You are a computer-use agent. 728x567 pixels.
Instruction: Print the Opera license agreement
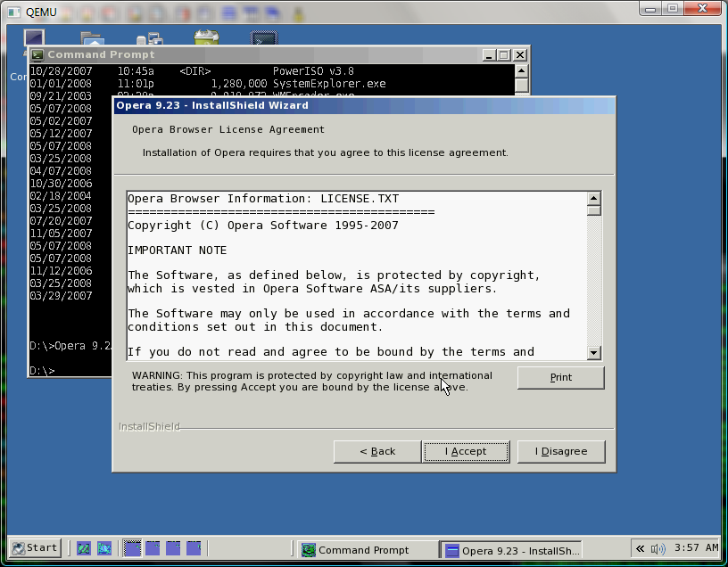(x=561, y=377)
